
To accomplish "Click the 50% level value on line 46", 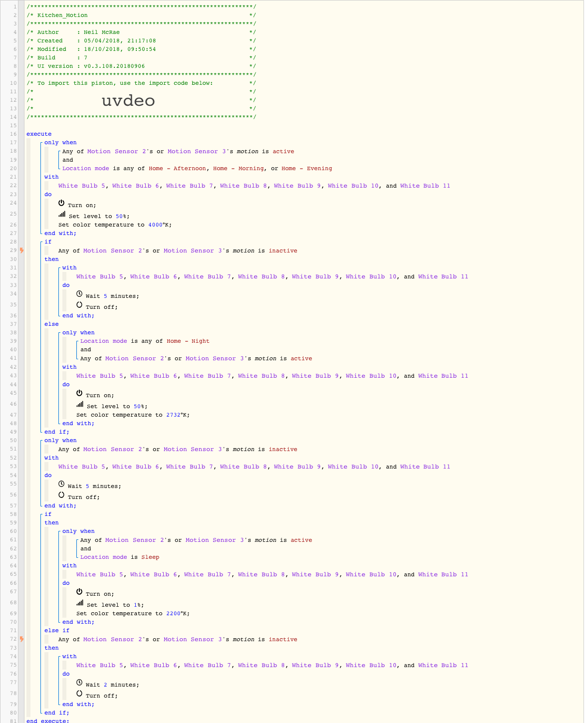I will [139, 407].
